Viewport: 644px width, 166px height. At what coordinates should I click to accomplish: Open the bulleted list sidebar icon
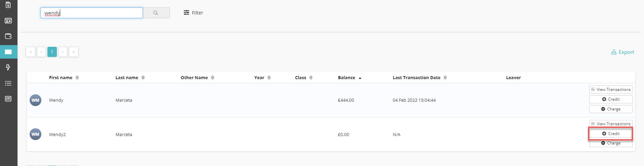point(8,83)
